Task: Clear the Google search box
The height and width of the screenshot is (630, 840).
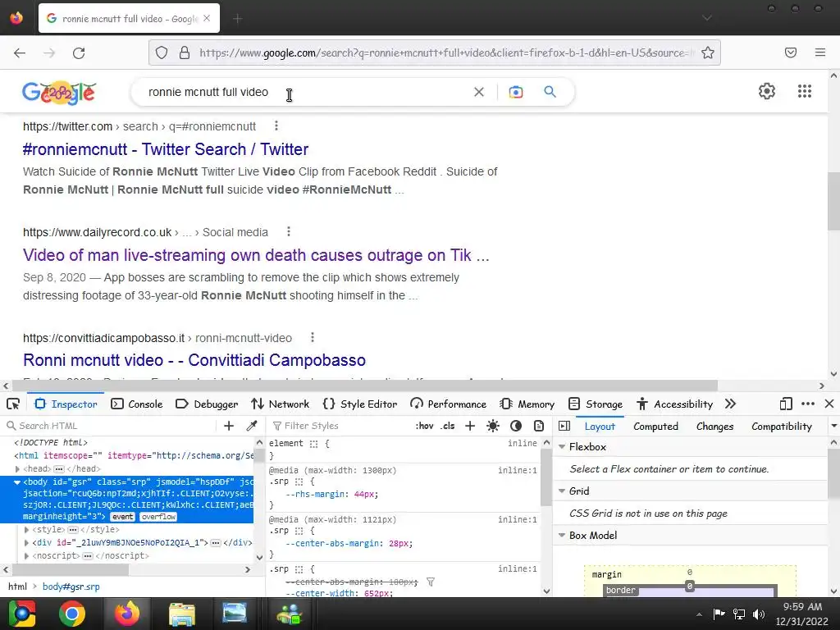Action: (x=479, y=92)
